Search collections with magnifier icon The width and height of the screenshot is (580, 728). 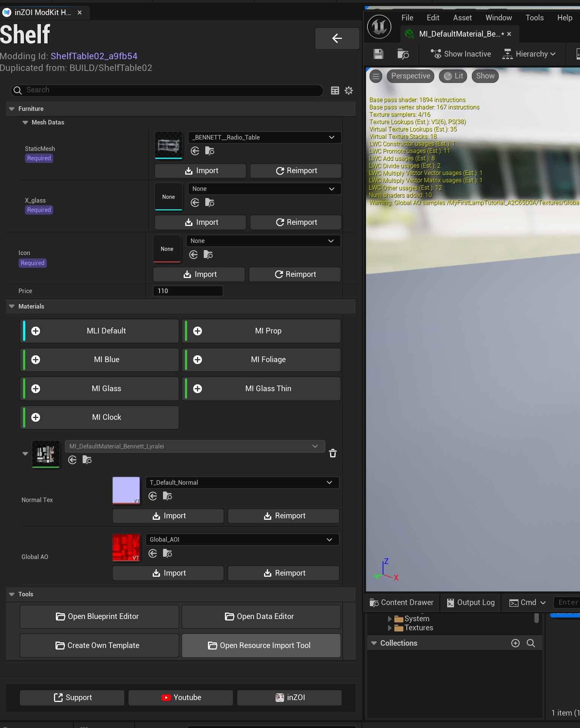(x=531, y=643)
